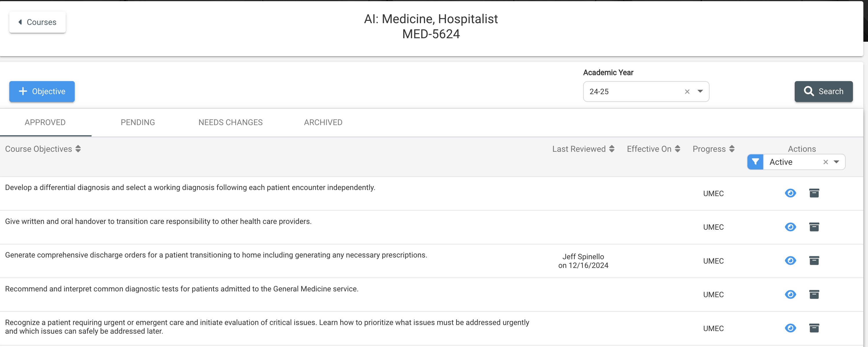
Task: Click the Search button
Action: (x=823, y=91)
